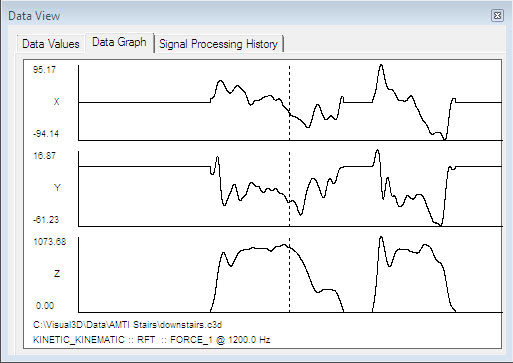Open the Signal Processing History tab
The height and width of the screenshot is (363, 513).
click(x=218, y=44)
